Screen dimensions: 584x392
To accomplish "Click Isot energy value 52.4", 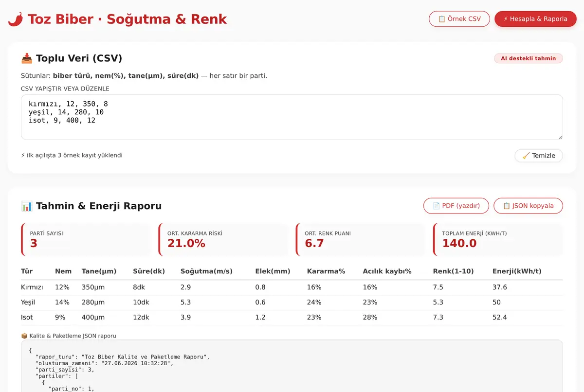I will click(500, 318).
